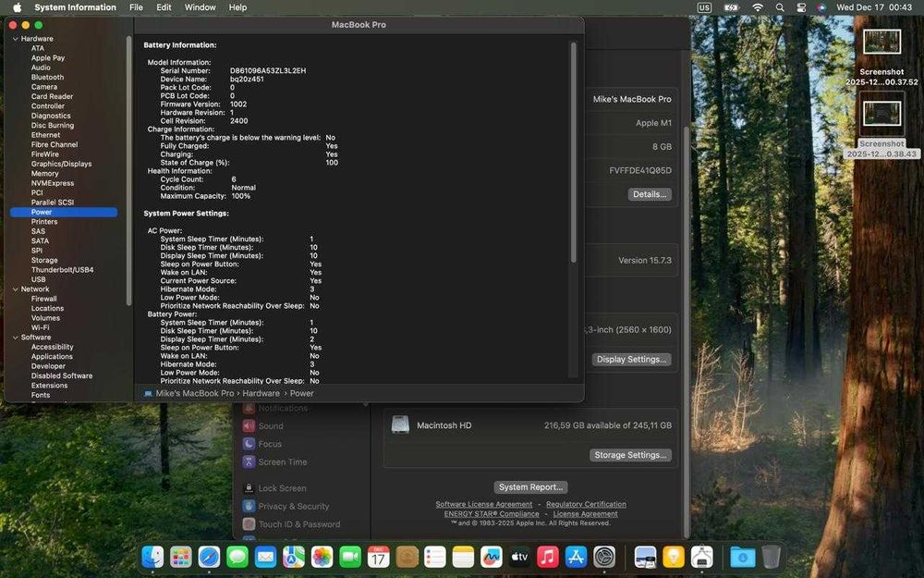Select Wi-Fi under Network
The image size is (924, 578).
40,328
